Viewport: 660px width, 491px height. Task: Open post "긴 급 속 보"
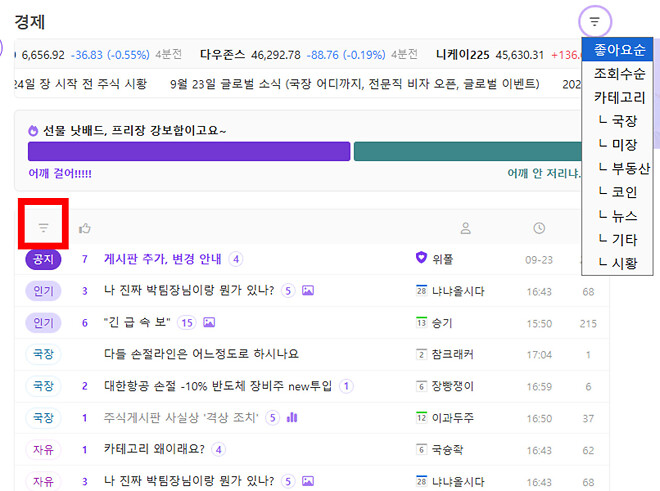coord(137,322)
